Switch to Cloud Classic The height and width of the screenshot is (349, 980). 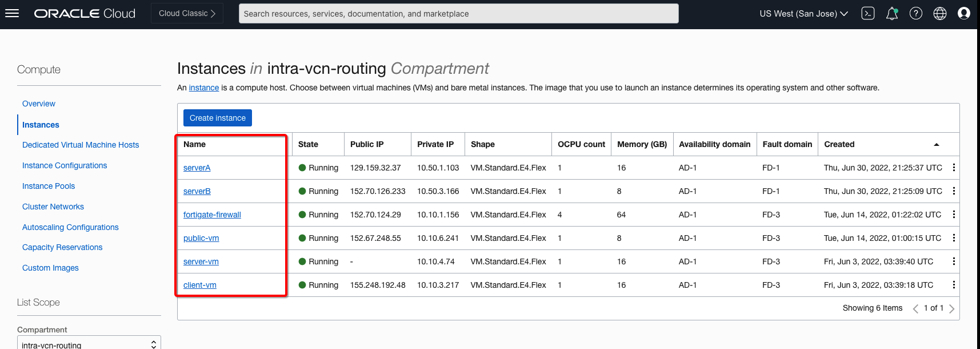[187, 13]
